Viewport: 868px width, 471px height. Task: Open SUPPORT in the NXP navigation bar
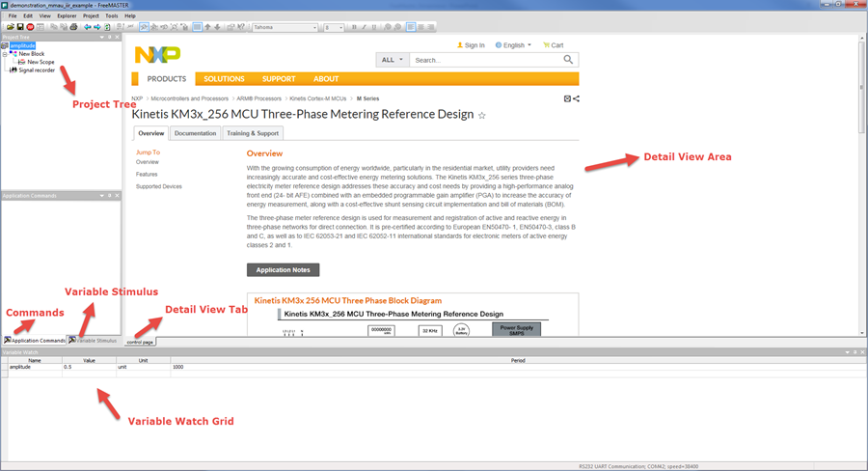pos(279,79)
